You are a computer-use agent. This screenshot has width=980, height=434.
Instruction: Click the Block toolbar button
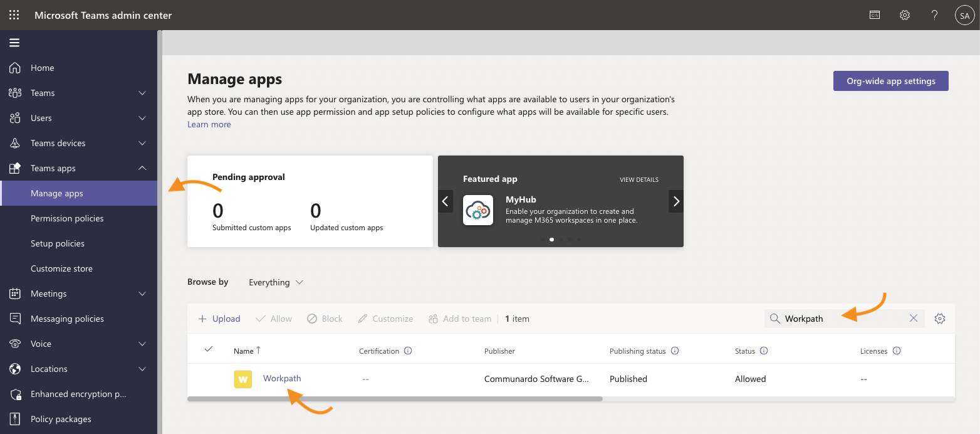click(x=325, y=319)
